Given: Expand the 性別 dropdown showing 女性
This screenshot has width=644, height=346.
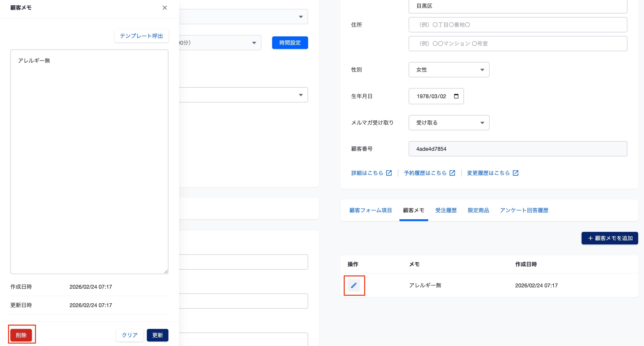Looking at the screenshot, I should point(449,70).
